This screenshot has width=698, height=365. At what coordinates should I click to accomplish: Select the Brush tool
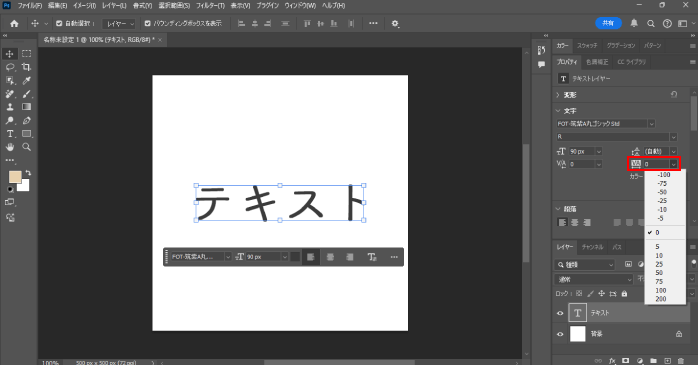27,94
